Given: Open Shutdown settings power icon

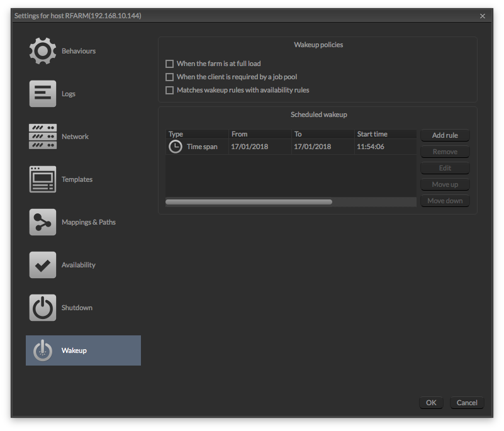Looking at the screenshot, I should pyautogui.click(x=42, y=307).
